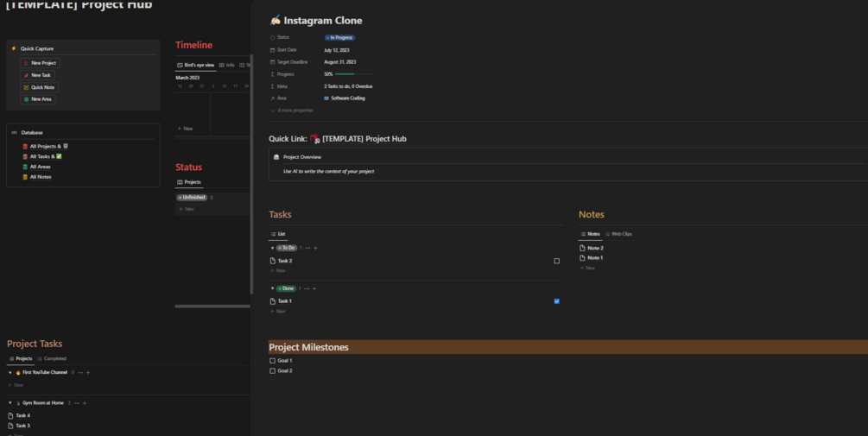The width and height of the screenshot is (868, 436).
Task: Click New under the To Do task group
Action: [x=278, y=270]
